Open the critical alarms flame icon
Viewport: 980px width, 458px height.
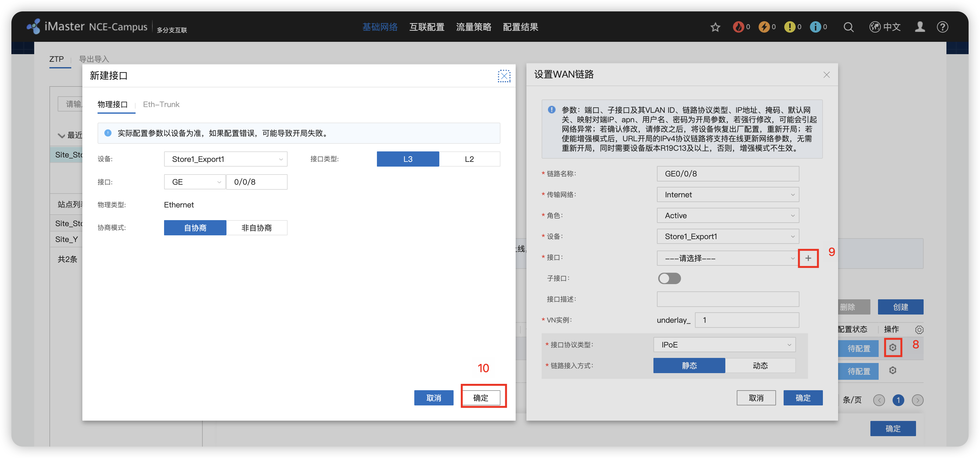click(738, 27)
